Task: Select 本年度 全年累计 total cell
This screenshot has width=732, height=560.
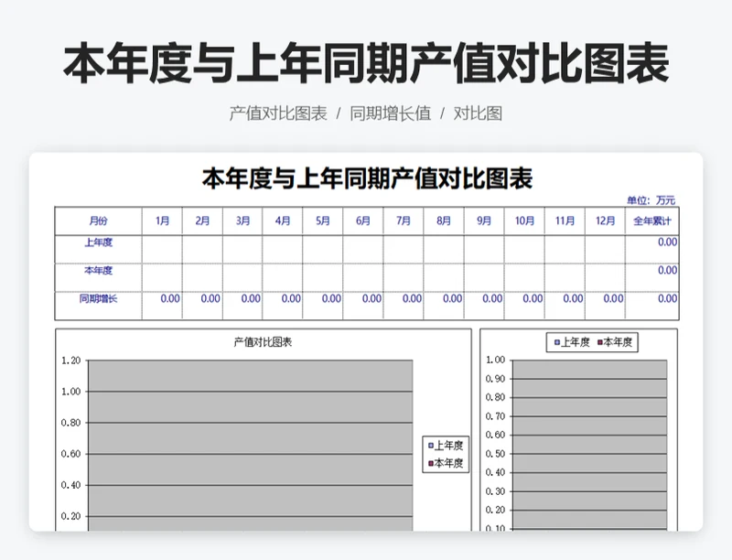Action: click(652, 277)
